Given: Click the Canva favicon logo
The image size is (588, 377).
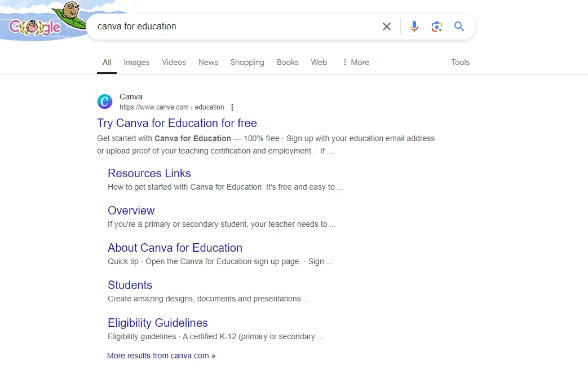Looking at the screenshot, I should (x=105, y=102).
